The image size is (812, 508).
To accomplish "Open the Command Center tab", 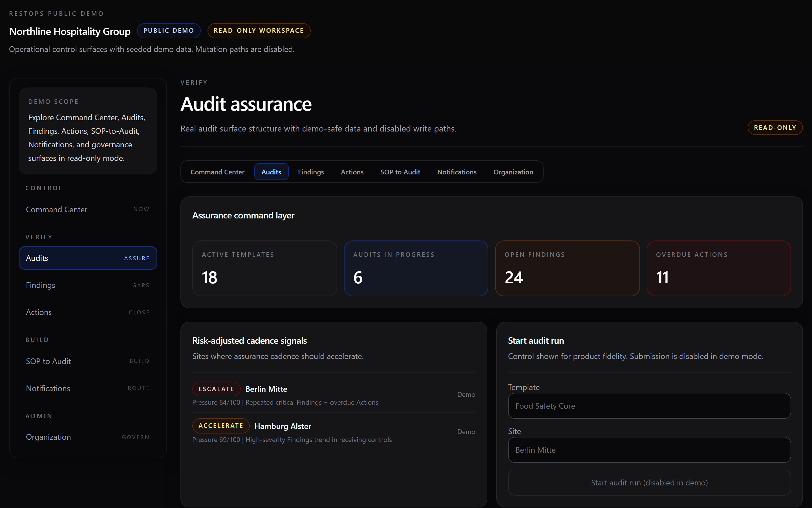I will click(217, 172).
